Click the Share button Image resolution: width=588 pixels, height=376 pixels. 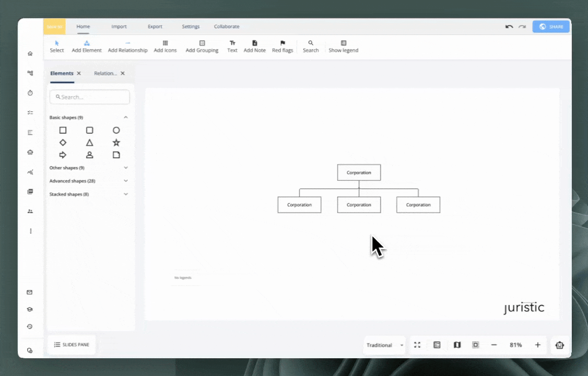click(x=551, y=27)
